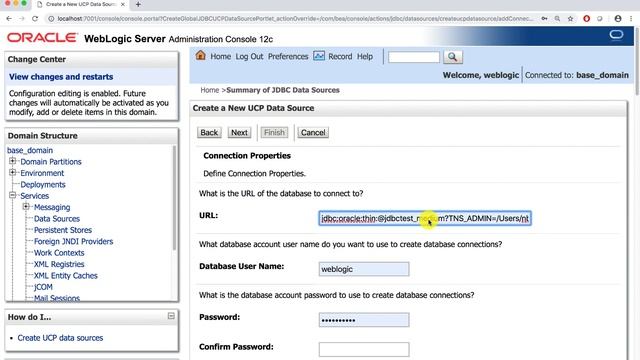Open Data Sources tree item
The image size is (640, 360).
[57, 219]
